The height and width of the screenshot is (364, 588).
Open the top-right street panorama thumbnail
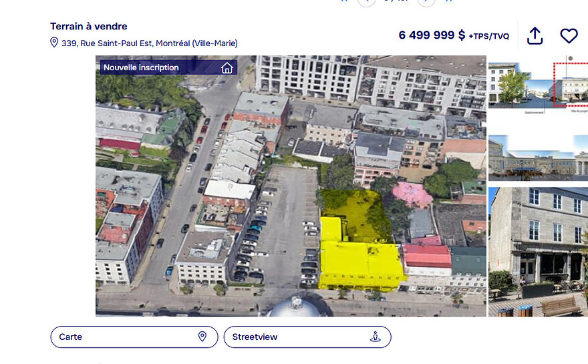click(x=538, y=85)
